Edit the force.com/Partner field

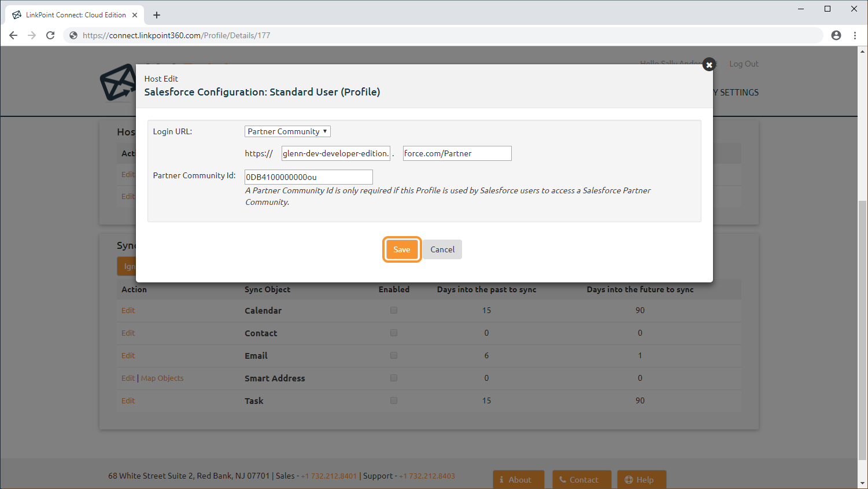457,153
